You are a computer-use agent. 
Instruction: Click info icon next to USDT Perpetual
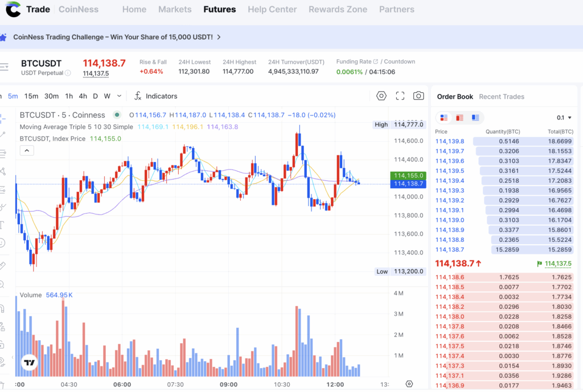point(68,73)
